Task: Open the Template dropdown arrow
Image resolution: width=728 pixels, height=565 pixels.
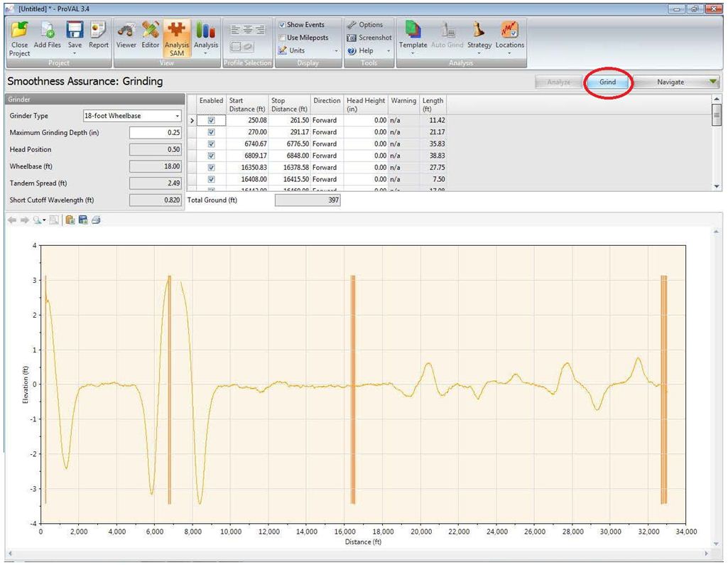Action: [x=412, y=53]
